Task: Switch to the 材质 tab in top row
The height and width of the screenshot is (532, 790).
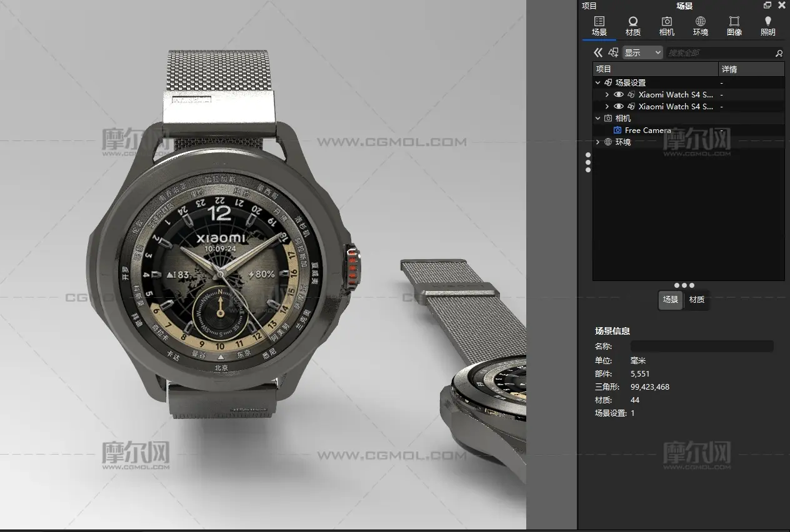Action: [633, 26]
